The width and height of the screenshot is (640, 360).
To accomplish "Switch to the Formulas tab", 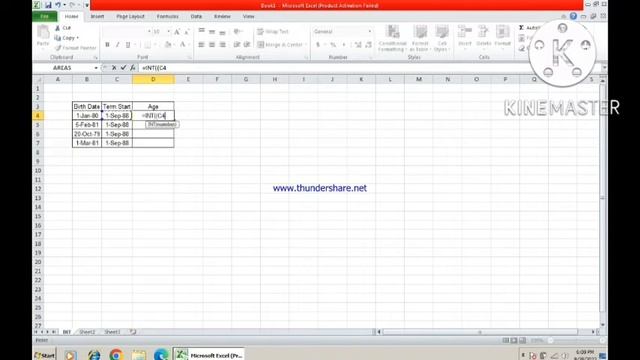I will coord(168,16).
